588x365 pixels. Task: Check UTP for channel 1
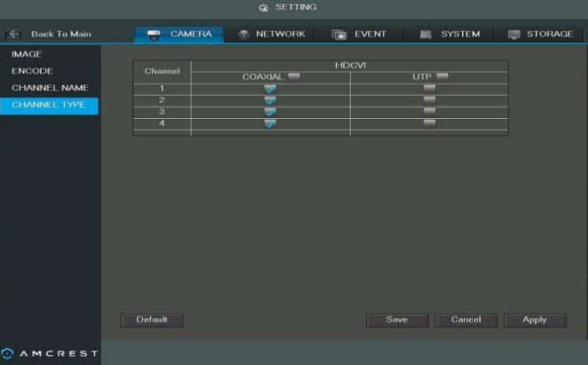(429, 88)
